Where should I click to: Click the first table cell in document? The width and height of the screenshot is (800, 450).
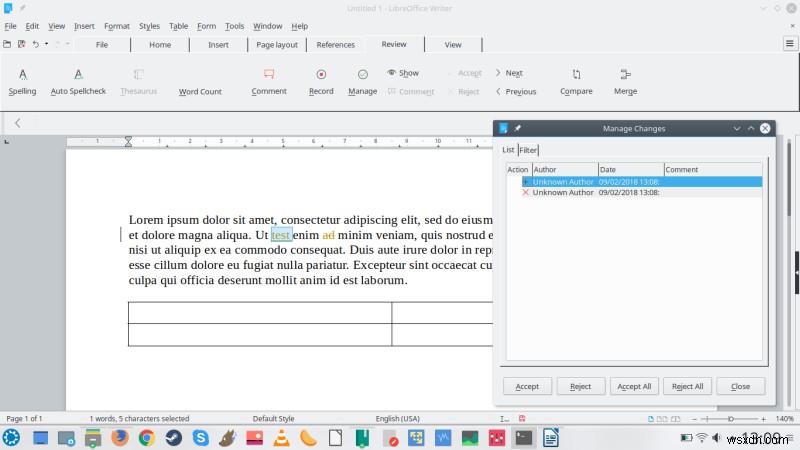coord(260,313)
